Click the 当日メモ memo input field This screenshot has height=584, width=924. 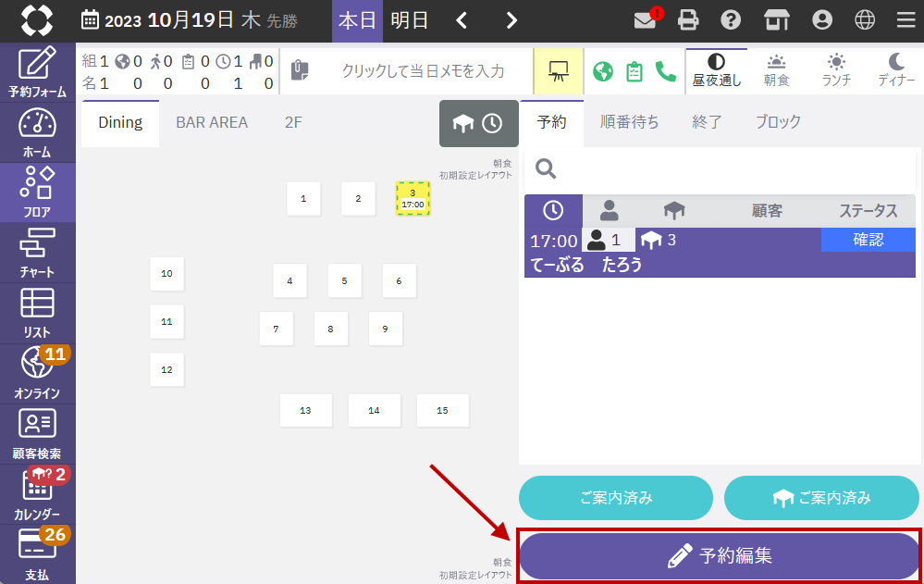(423, 71)
